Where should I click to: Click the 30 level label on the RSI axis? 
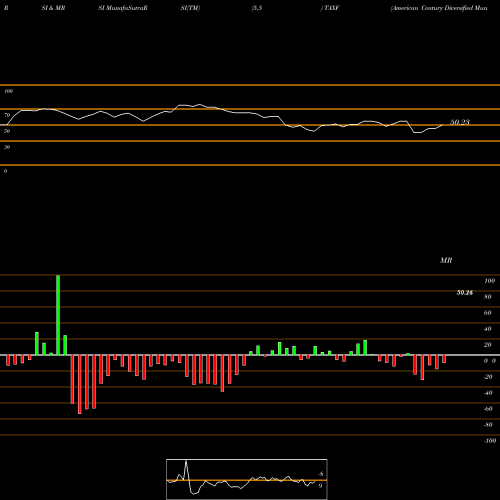pyautogui.click(x=7, y=147)
